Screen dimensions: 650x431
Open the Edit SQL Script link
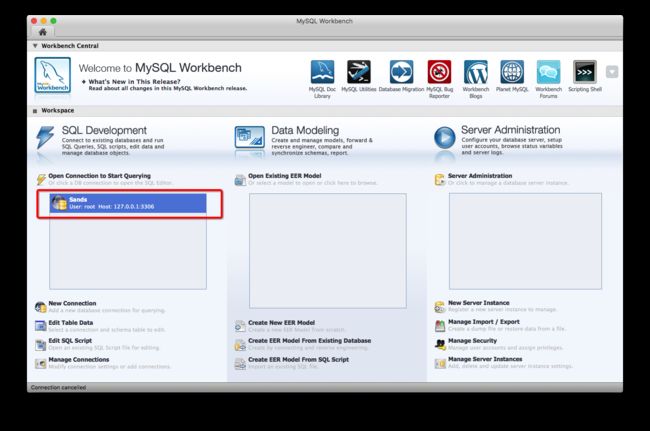point(70,341)
